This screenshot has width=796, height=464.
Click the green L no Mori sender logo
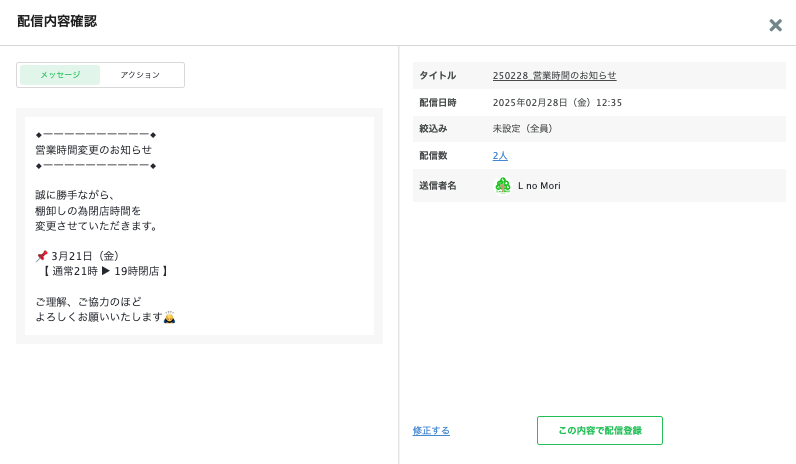[x=503, y=185]
